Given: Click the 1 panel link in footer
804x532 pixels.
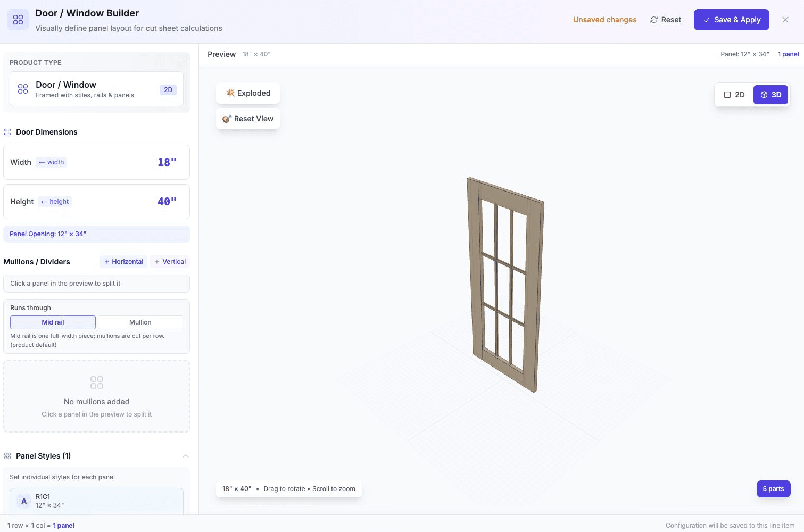Looking at the screenshot, I should [64, 526].
